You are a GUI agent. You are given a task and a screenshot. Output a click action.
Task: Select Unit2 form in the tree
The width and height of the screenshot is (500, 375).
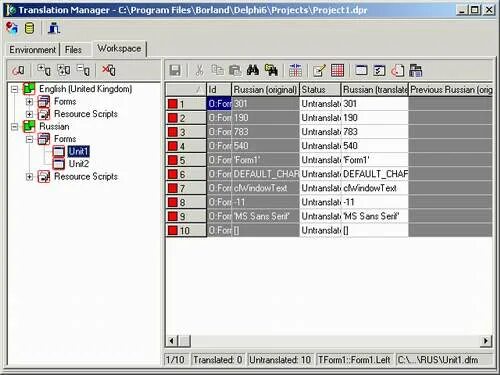point(79,164)
